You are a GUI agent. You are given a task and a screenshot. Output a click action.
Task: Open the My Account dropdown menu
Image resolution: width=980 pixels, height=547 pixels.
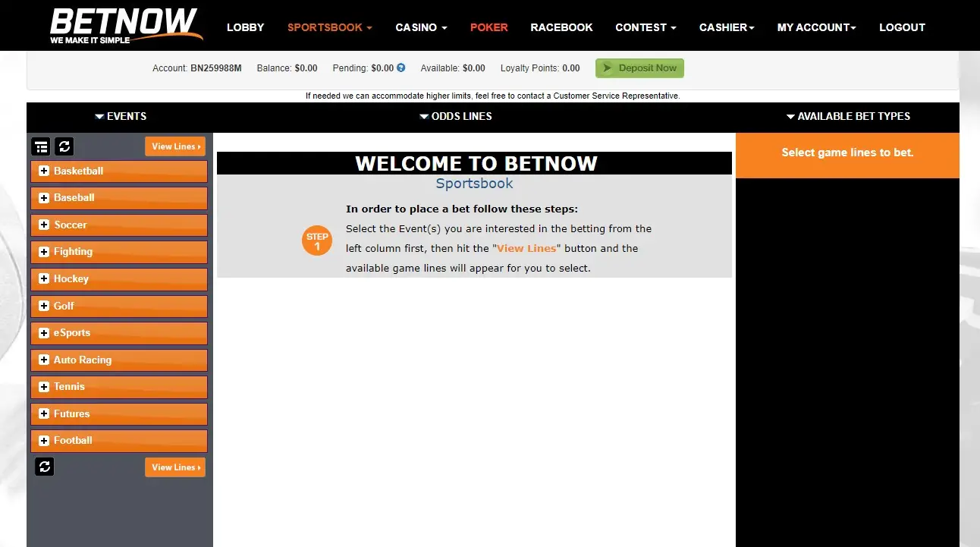(816, 27)
